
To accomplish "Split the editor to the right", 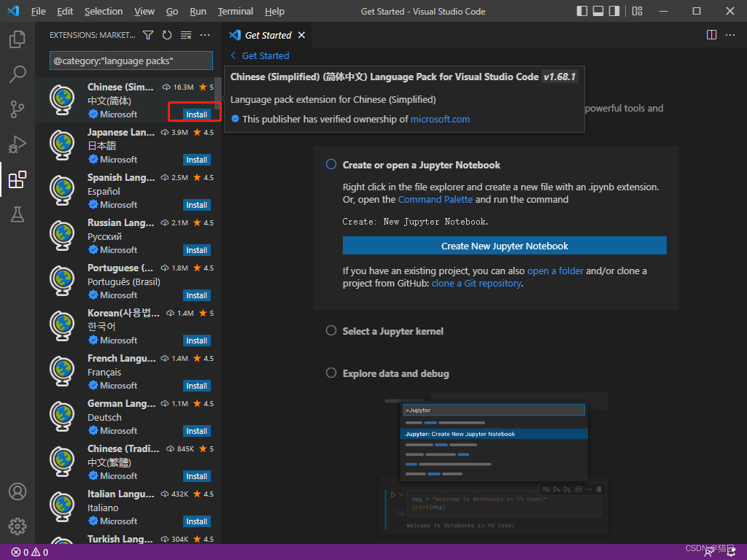I will tap(711, 35).
